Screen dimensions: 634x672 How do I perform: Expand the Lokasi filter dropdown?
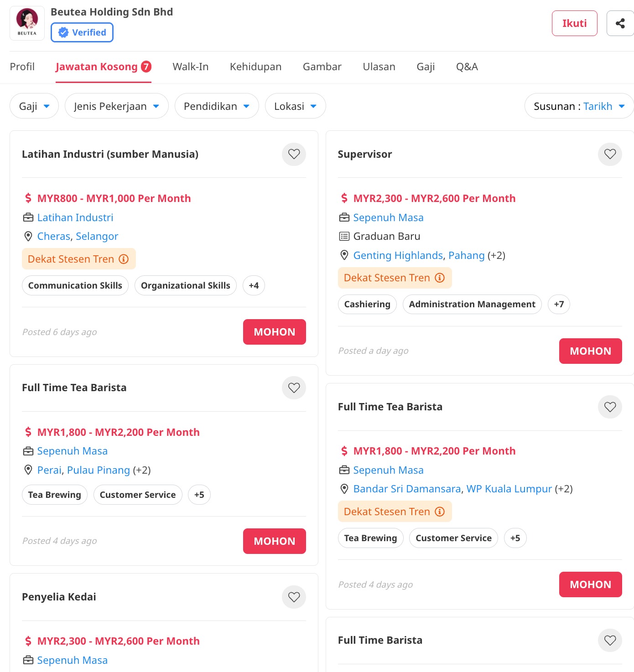click(x=295, y=106)
